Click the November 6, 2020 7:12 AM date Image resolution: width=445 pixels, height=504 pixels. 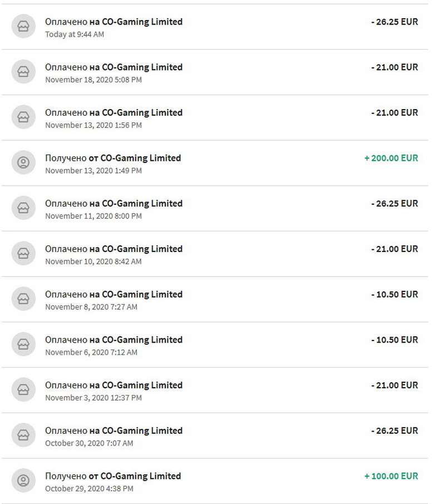(x=91, y=352)
